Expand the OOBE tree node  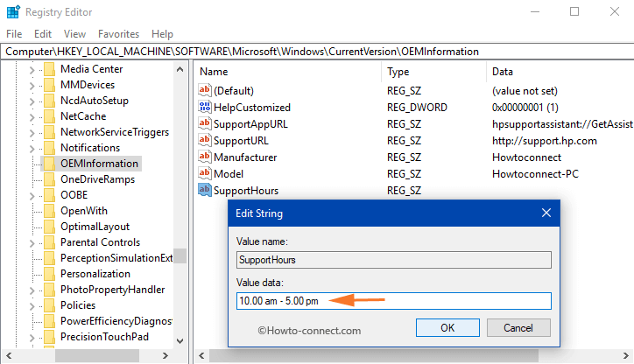point(32,196)
